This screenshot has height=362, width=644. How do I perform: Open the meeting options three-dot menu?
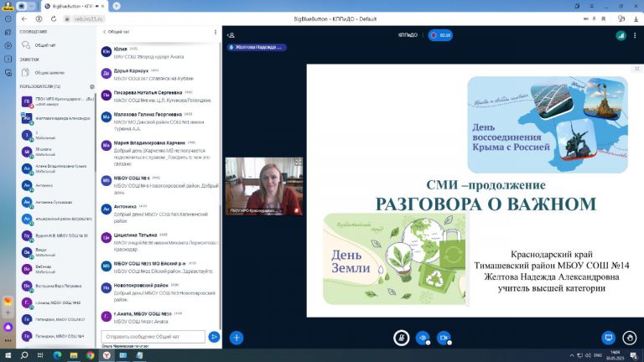[x=634, y=35]
